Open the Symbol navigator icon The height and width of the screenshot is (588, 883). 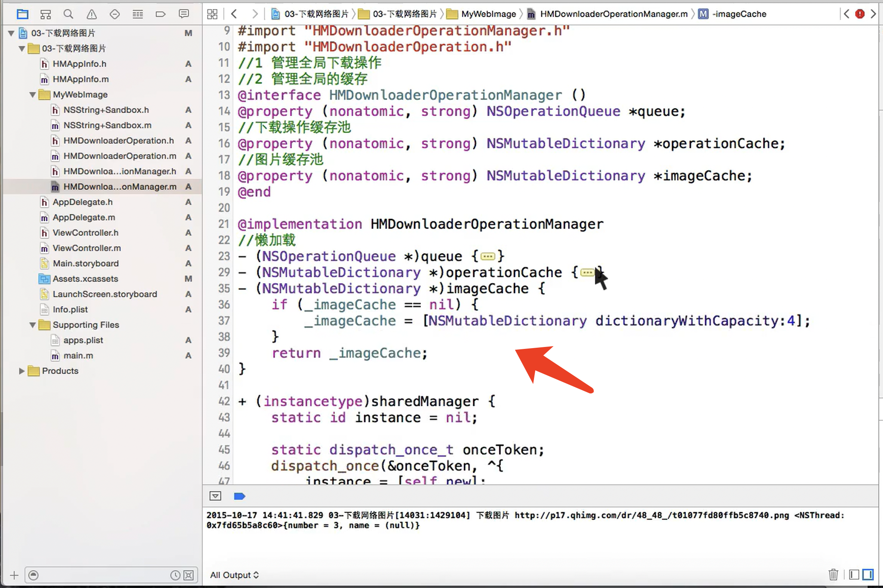(x=45, y=14)
